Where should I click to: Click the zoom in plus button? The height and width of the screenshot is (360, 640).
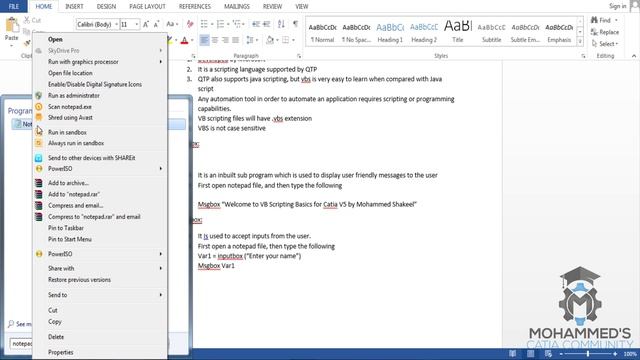[x=615, y=354]
